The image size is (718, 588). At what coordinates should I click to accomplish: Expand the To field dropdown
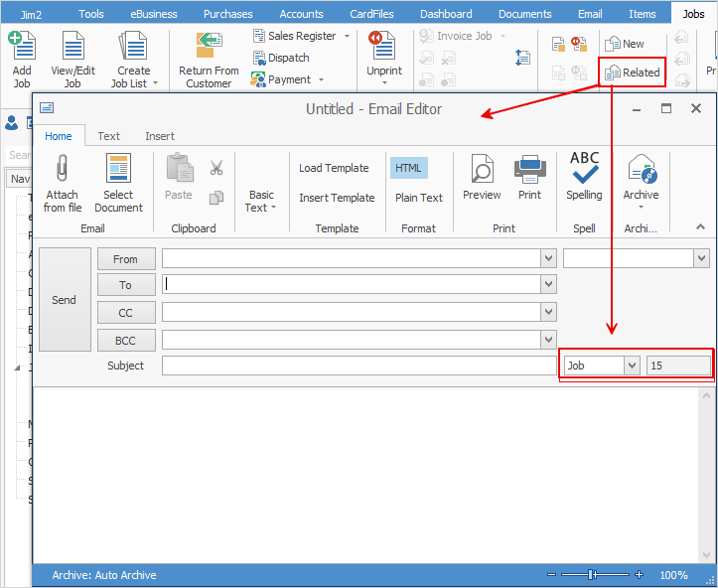(x=548, y=284)
